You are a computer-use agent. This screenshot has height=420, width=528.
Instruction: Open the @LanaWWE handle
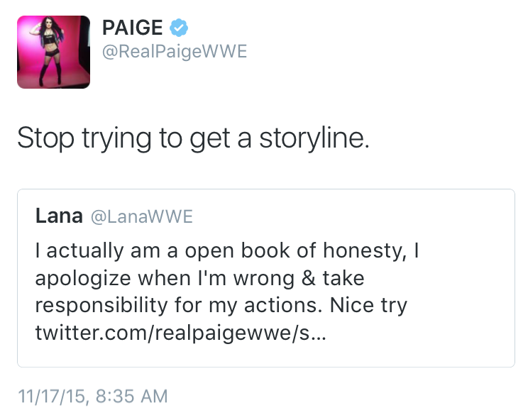coord(142,217)
